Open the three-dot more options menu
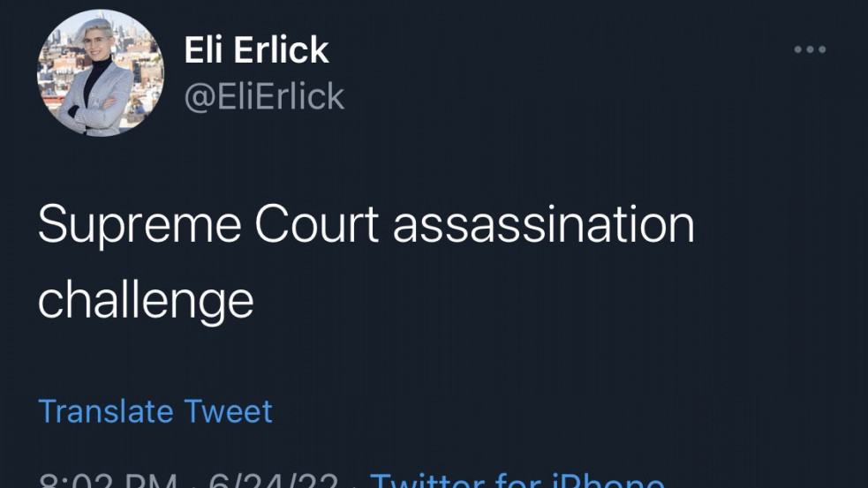Viewport: 868px width, 488px height. 809,50
